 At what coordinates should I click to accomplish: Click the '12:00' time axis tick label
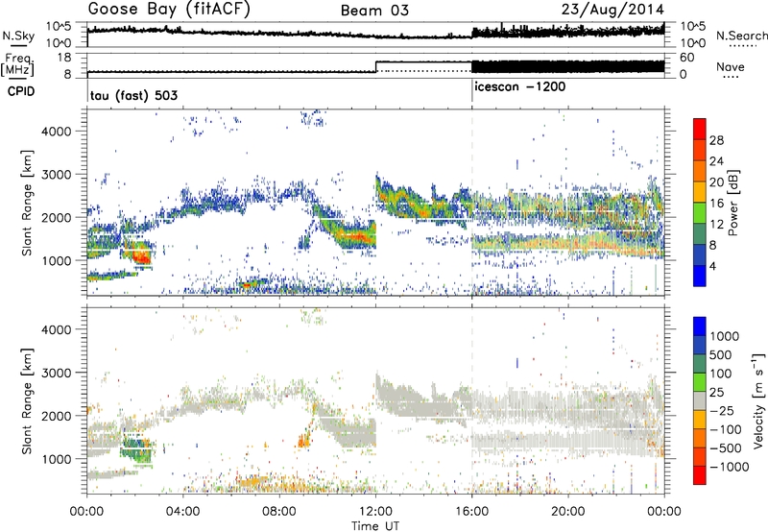point(375,512)
